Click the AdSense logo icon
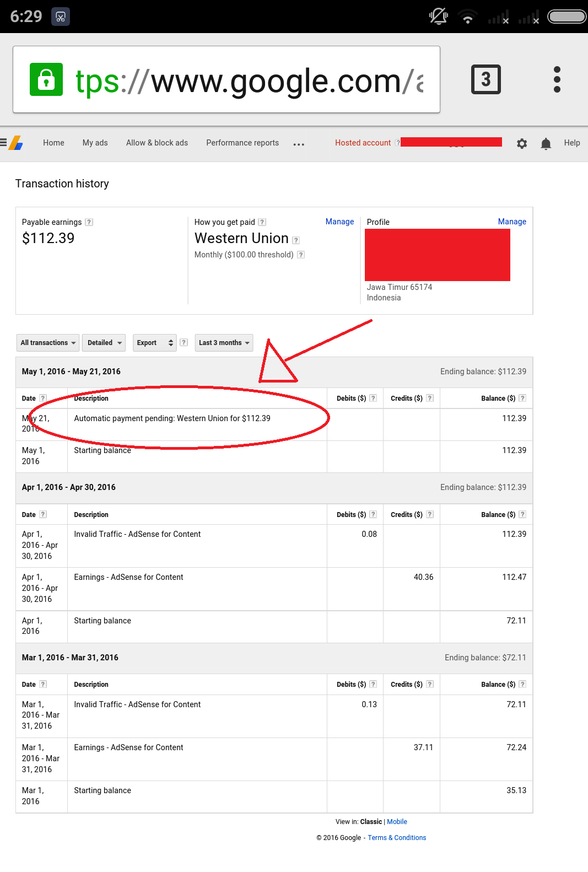 point(16,143)
